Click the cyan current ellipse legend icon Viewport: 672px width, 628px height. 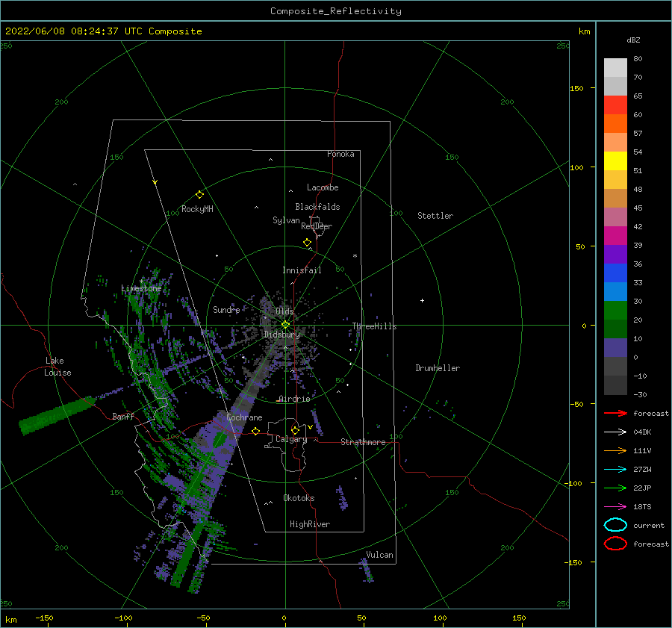coord(615,525)
